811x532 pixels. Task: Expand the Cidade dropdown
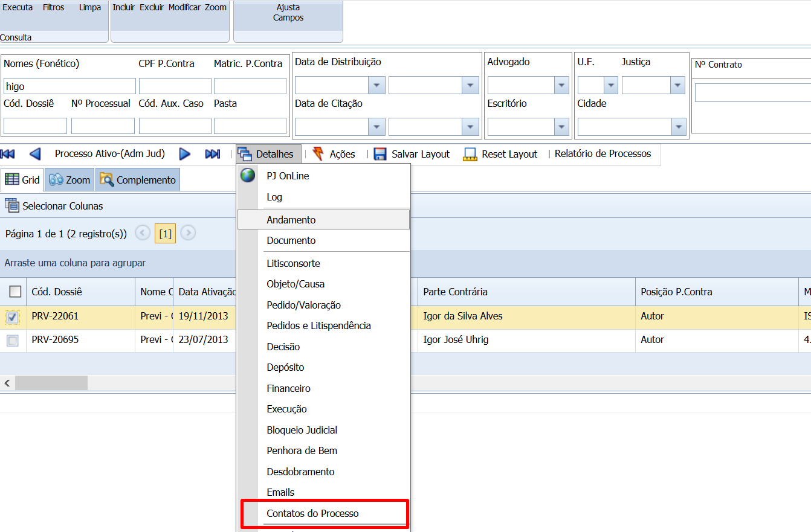[x=679, y=127]
